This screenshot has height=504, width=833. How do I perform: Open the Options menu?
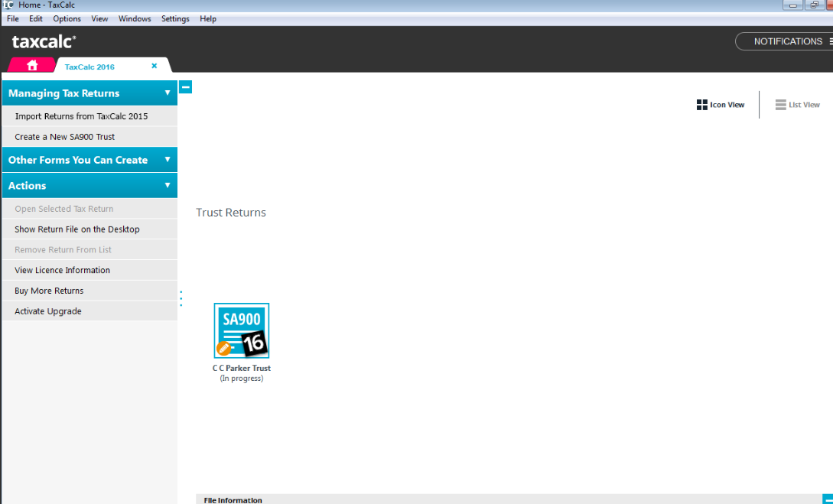click(67, 18)
